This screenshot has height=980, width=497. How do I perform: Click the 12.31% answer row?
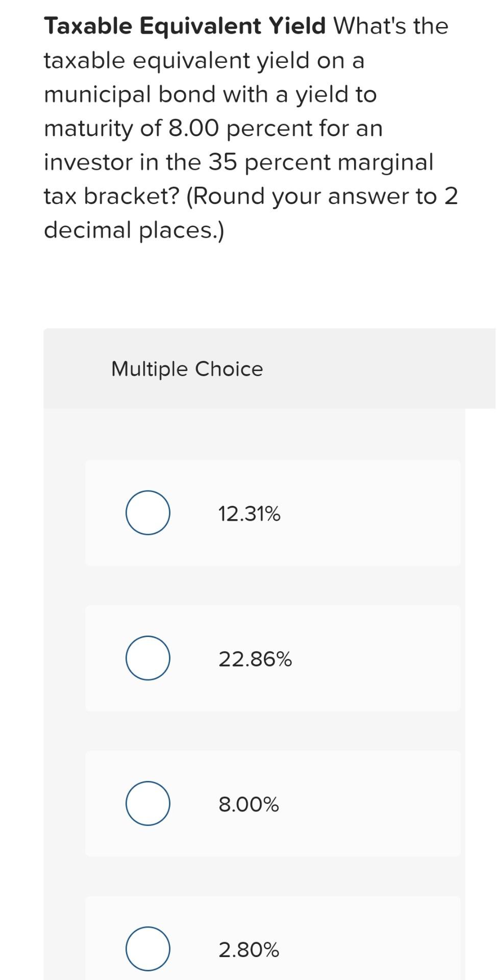[274, 513]
